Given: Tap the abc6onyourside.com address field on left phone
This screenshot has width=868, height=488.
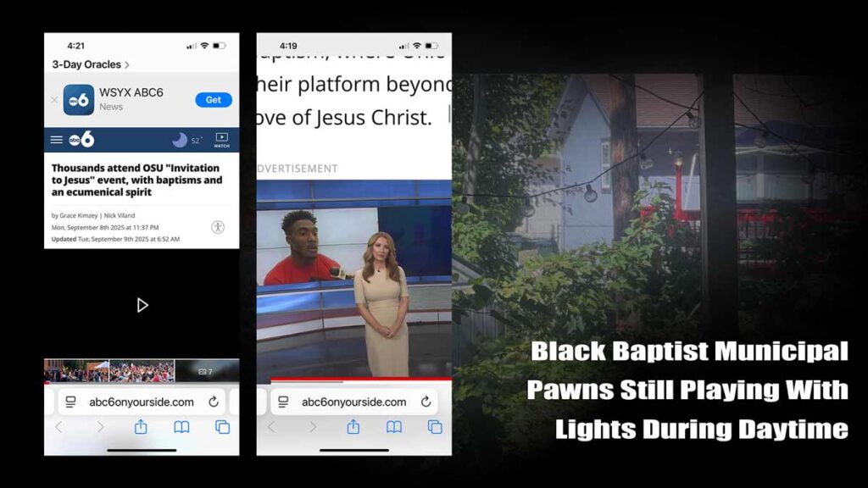Looking at the screenshot, I should tap(141, 402).
